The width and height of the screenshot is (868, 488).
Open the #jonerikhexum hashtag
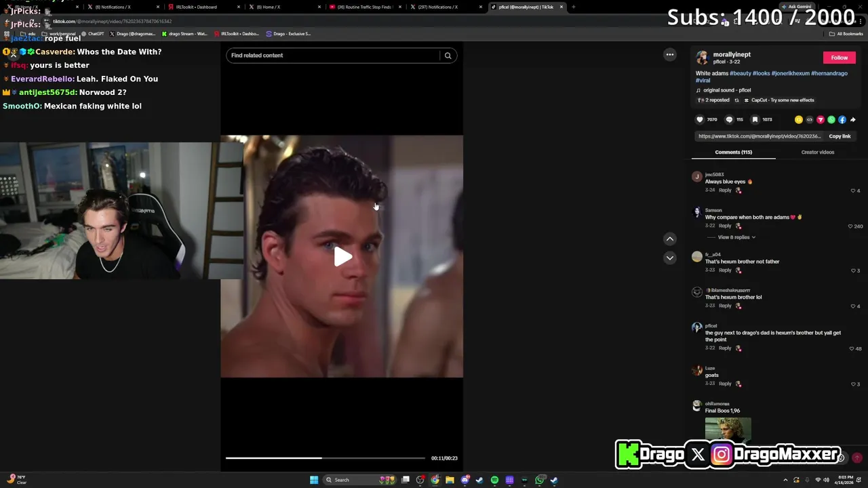point(790,73)
